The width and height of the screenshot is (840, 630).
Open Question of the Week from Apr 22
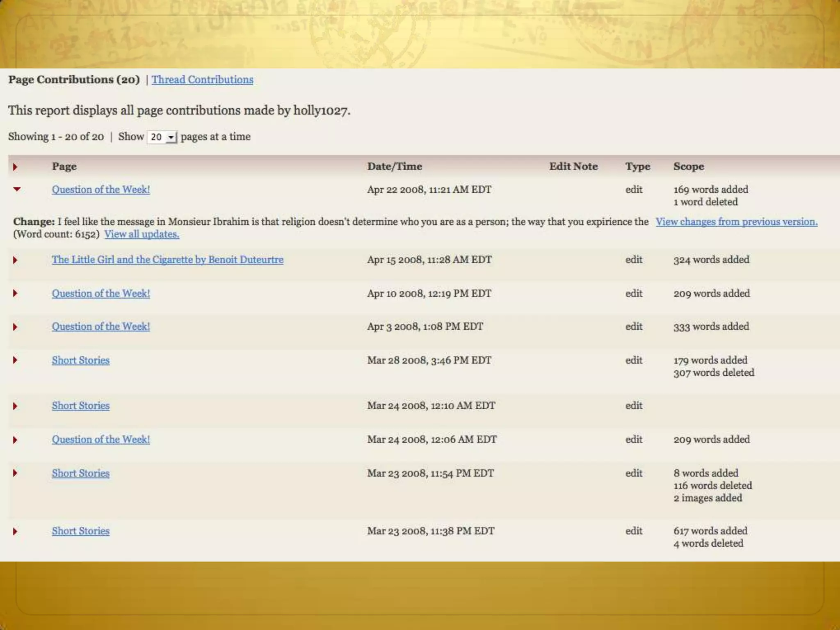(100, 189)
